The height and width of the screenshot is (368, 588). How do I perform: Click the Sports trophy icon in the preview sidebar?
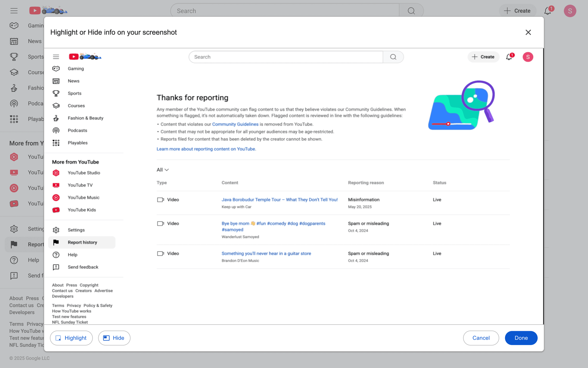(x=56, y=93)
